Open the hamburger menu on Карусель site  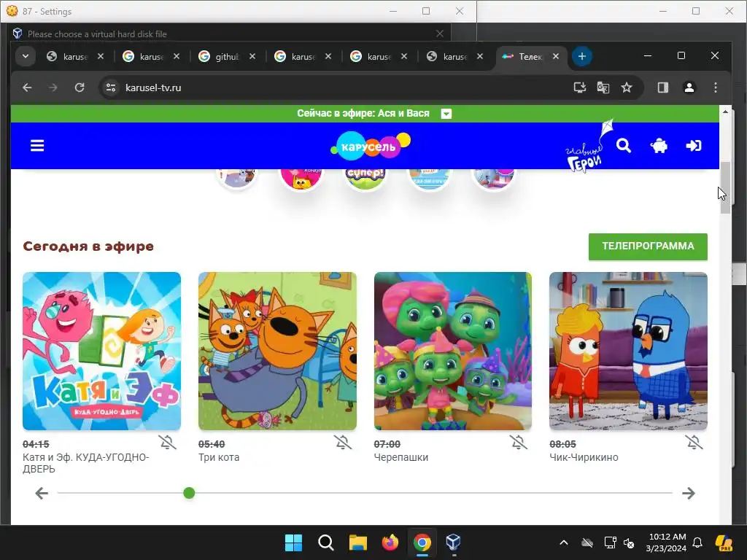[37, 146]
